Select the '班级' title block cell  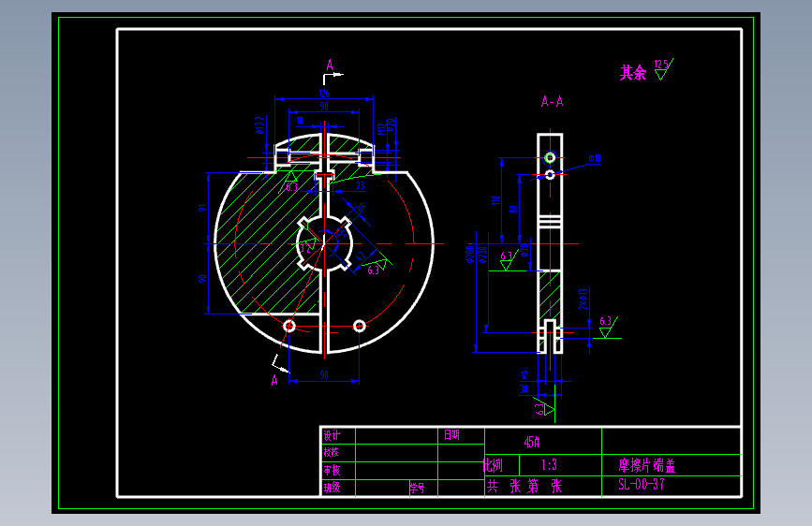(x=332, y=488)
